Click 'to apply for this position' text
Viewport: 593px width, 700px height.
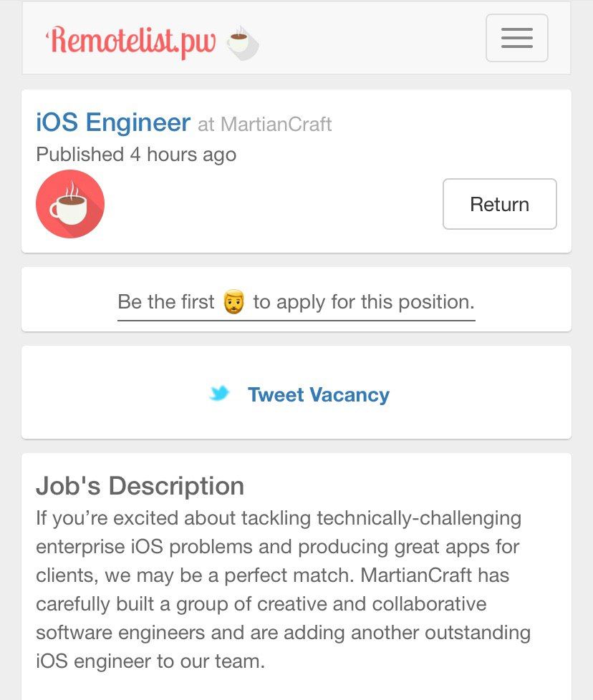tap(364, 302)
